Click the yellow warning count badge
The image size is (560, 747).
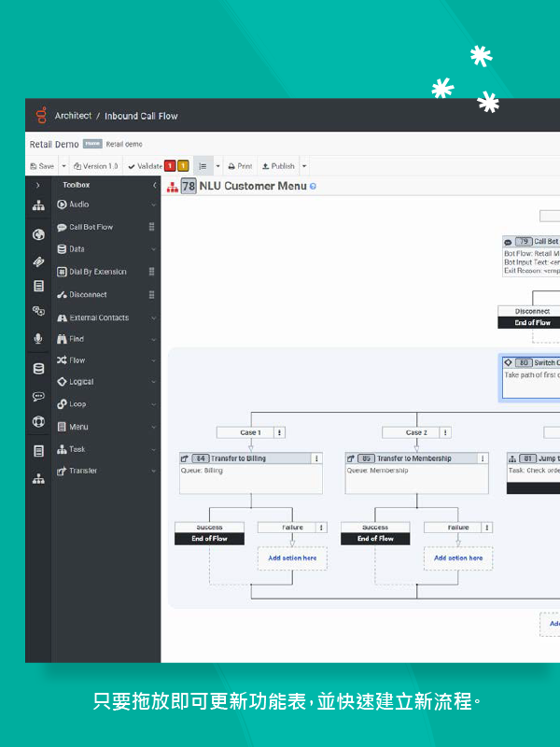(x=183, y=166)
